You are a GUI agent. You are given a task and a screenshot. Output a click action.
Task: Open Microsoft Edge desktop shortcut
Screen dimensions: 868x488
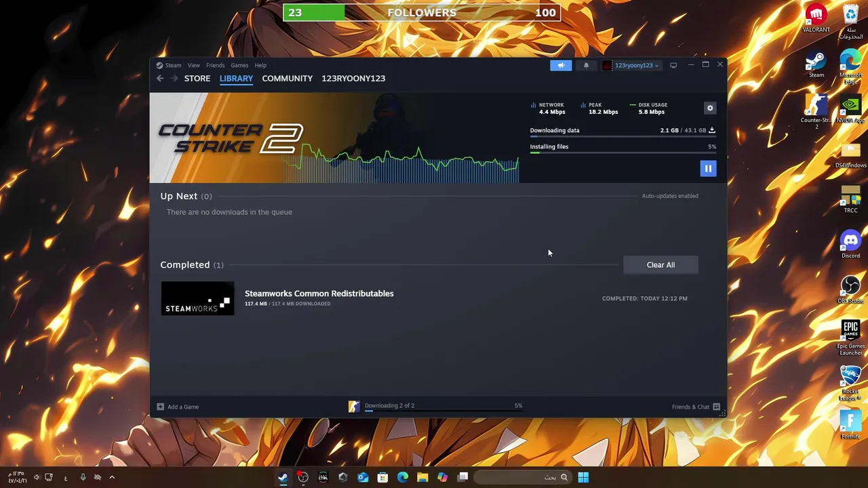pyautogui.click(x=850, y=66)
